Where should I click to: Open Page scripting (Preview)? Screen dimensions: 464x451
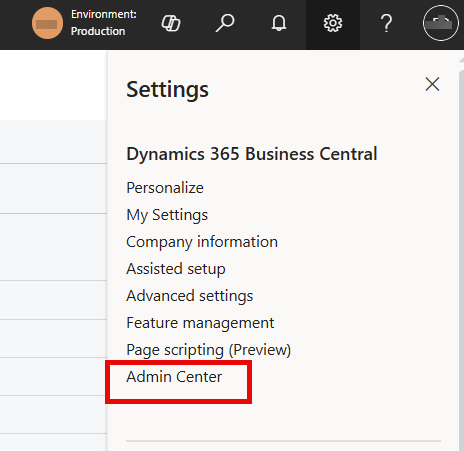(x=209, y=350)
